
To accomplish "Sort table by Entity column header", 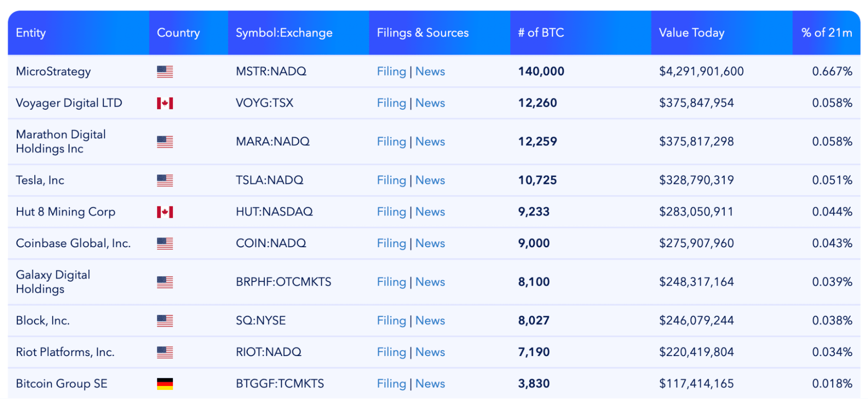I will [x=31, y=33].
